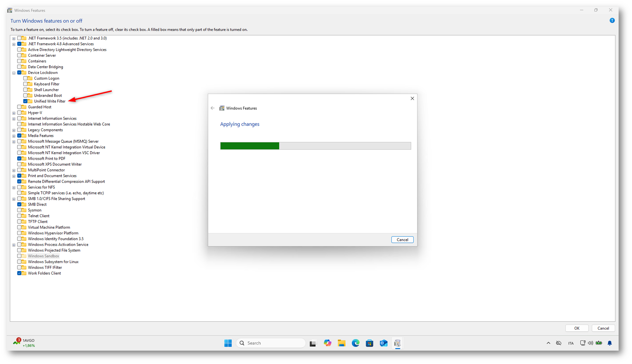Open the Windows Start menu

228,343
